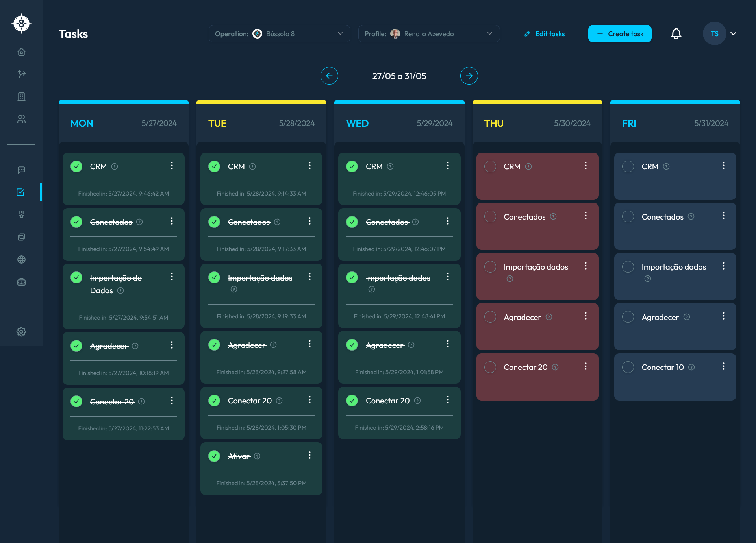Open the globe icon in the sidebar
The image size is (756, 543).
(21, 259)
